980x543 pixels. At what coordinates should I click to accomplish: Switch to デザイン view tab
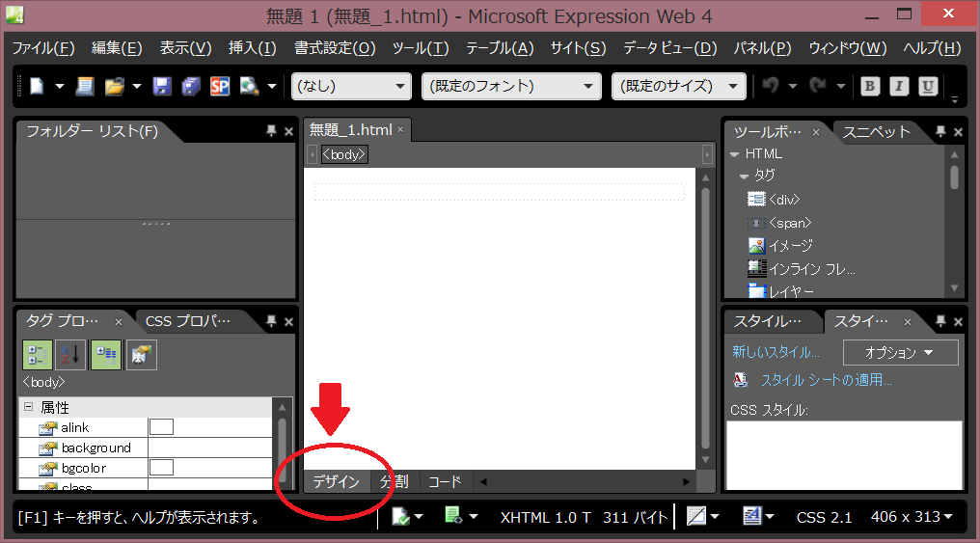337,482
